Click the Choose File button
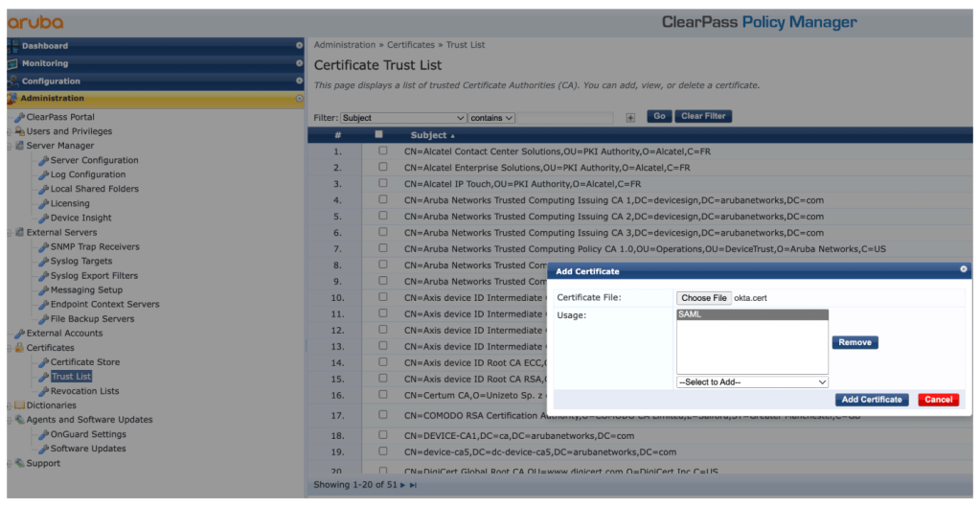Image resolution: width=980 pixels, height=508 pixels. (703, 298)
